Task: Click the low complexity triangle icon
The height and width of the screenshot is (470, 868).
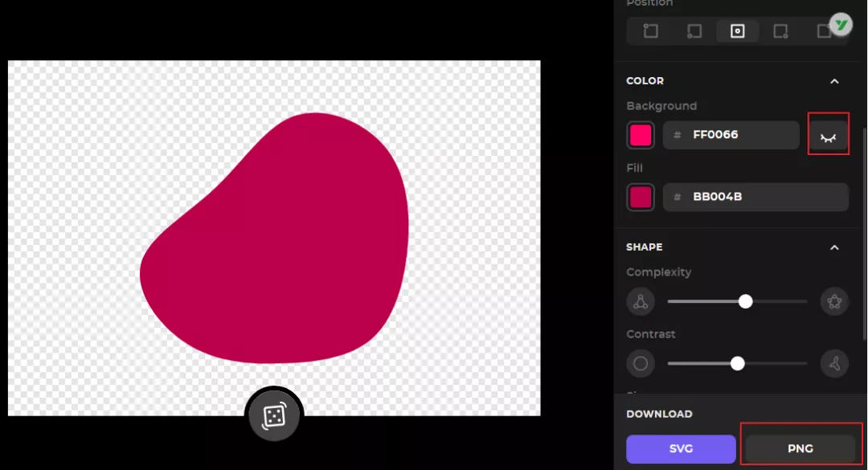Action: pyautogui.click(x=641, y=302)
